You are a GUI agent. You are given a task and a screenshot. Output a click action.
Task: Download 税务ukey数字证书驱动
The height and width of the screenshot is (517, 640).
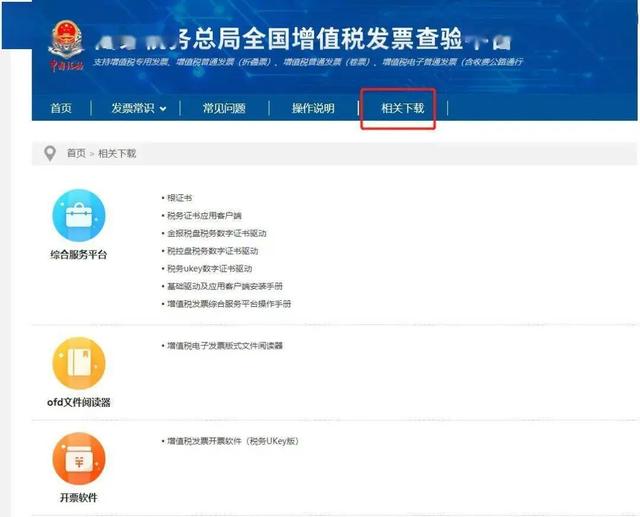[209, 268]
